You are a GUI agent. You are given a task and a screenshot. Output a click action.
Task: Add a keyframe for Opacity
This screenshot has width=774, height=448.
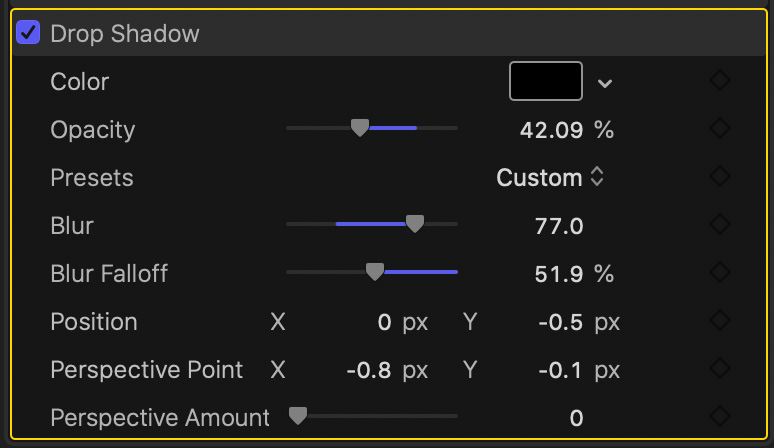point(719,129)
